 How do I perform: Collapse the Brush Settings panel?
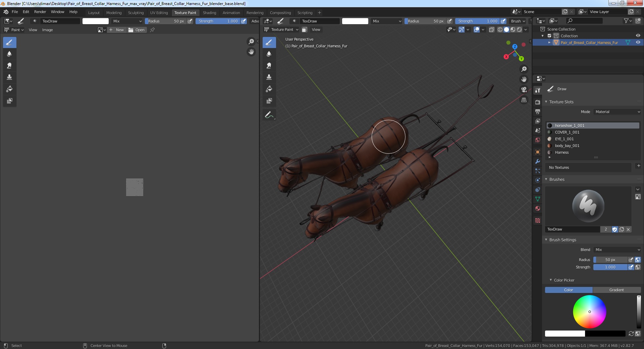(x=546, y=240)
